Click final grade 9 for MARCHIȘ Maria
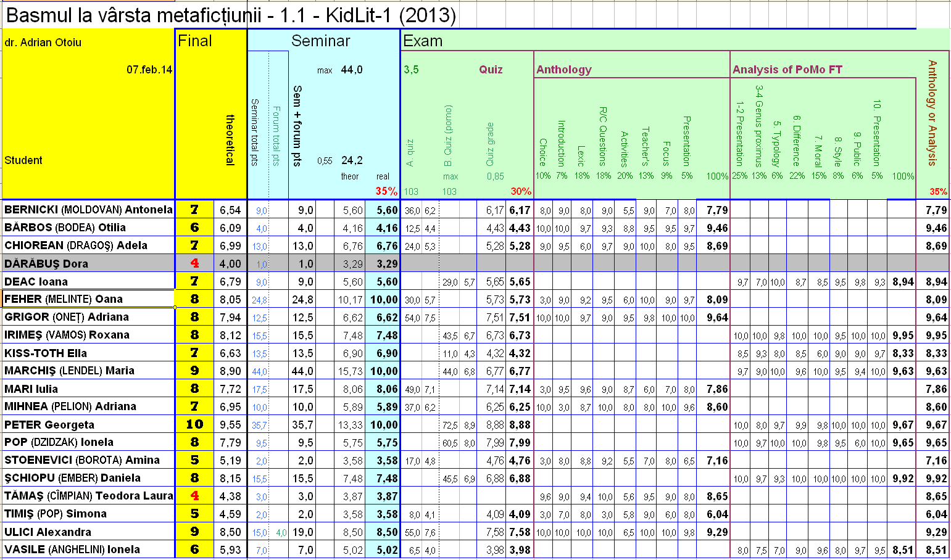 click(x=194, y=371)
